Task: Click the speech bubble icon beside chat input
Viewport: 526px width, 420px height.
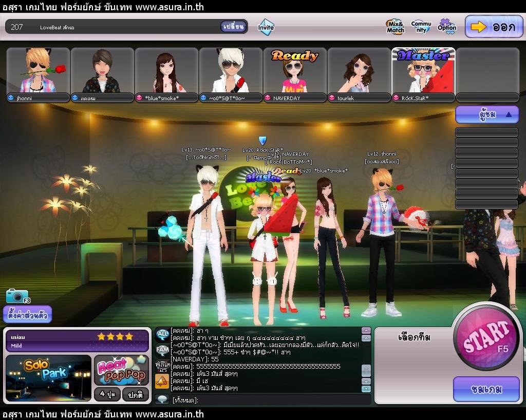Action: tap(162, 399)
